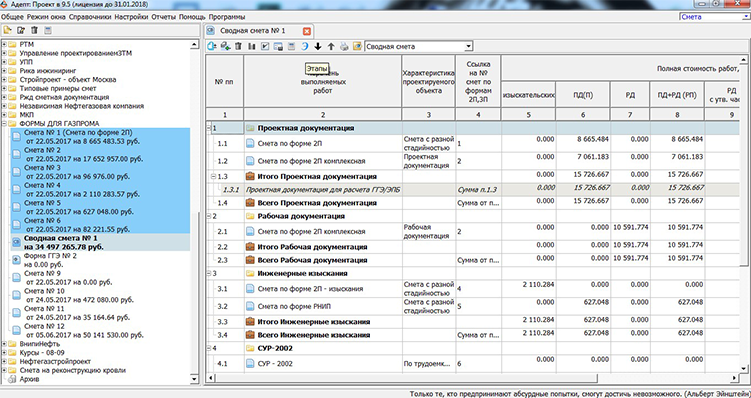751x398 pixels.
Task: Close the Сводная смета № 1 tab
Action: (307, 31)
